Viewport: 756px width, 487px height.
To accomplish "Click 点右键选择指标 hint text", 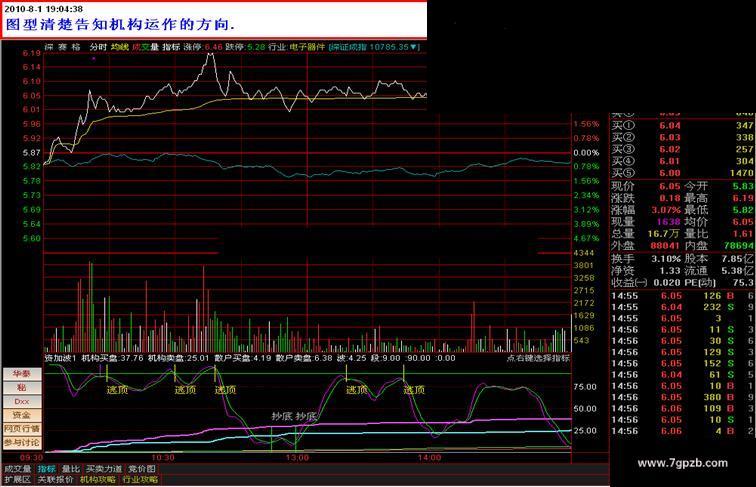I will pyautogui.click(x=538, y=358).
